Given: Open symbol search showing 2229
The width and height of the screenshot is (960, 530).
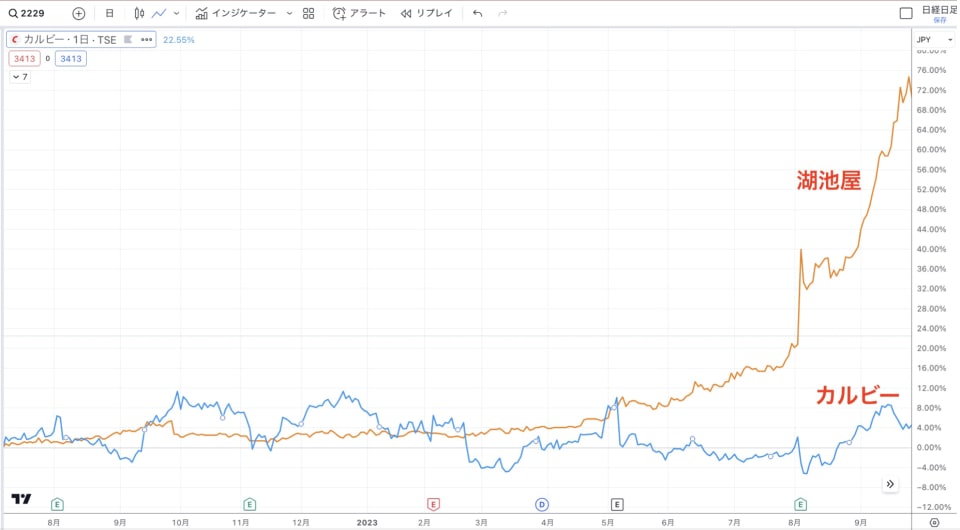Looking at the screenshot, I should (26, 13).
